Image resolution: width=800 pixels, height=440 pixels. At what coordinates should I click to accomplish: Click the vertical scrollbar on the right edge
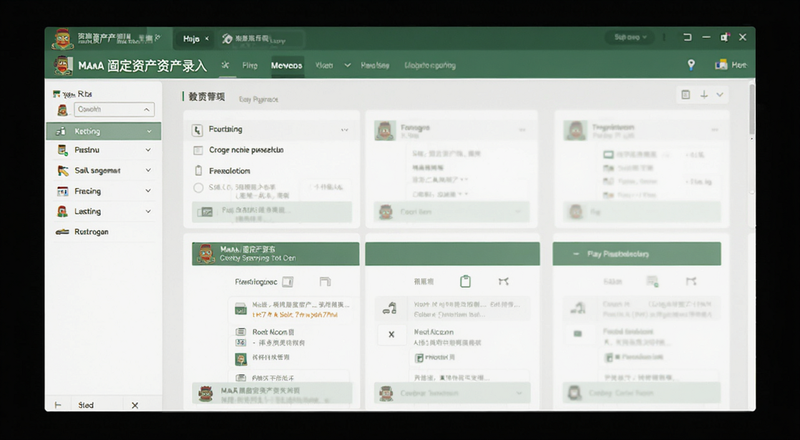752,109
